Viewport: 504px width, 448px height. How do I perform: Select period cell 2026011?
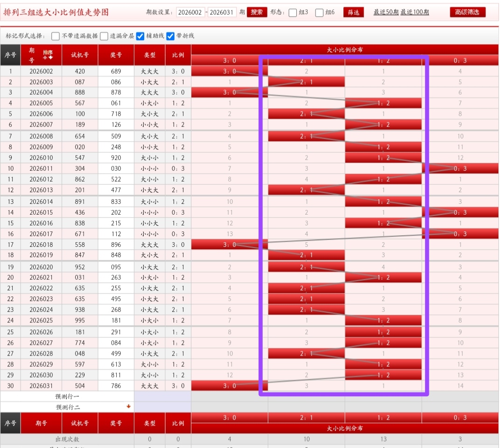41,168
